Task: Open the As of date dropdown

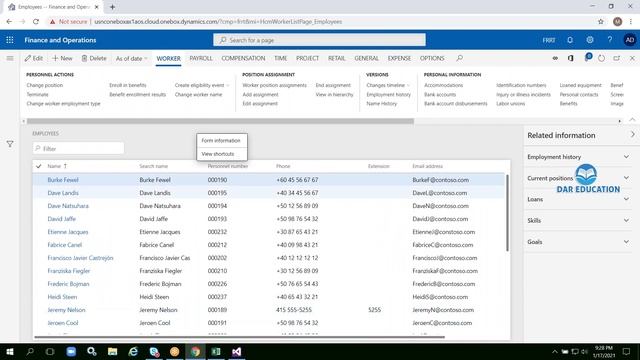Action: tap(131, 58)
